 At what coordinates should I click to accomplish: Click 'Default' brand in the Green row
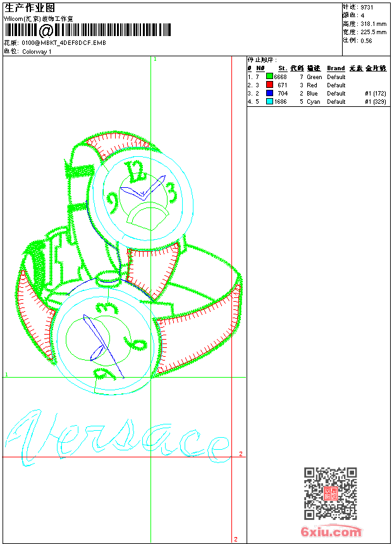pyautogui.click(x=336, y=77)
